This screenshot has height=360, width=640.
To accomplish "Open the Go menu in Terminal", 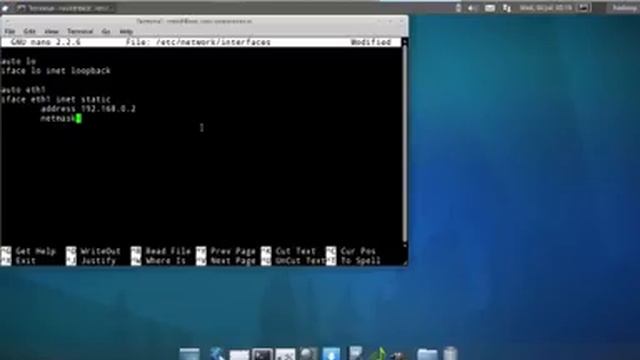I will tap(106, 31).
